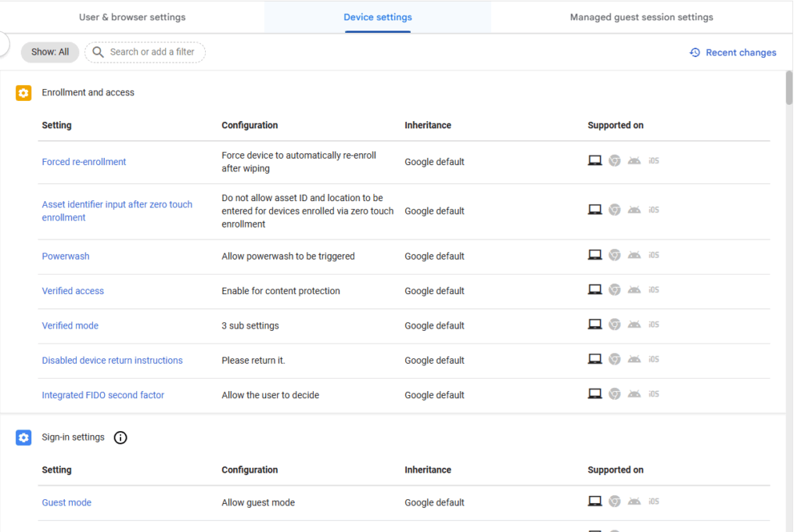Click the laptop icon in Guest mode row

[x=594, y=501]
